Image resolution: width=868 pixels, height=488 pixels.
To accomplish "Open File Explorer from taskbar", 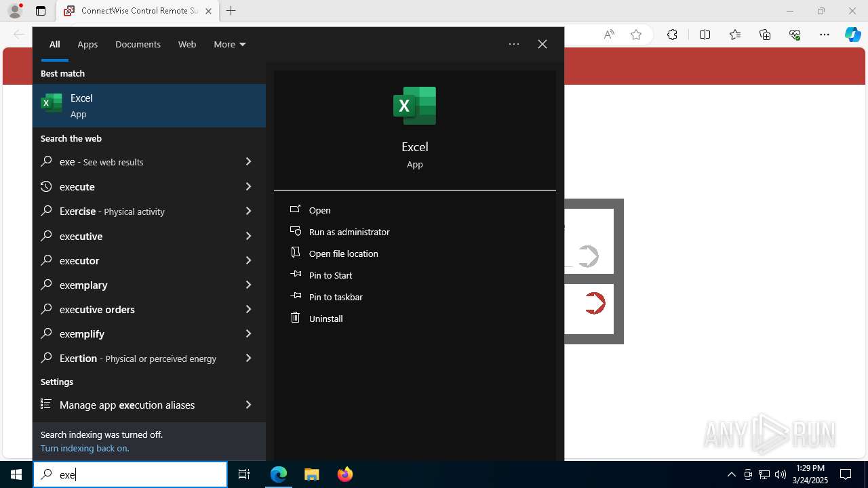I will point(311,474).
